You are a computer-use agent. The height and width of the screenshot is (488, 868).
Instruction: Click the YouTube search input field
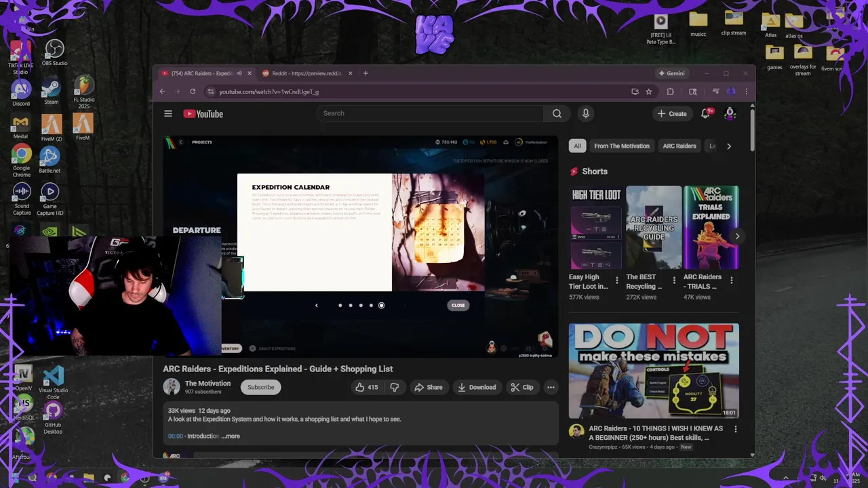coord(431,113)
